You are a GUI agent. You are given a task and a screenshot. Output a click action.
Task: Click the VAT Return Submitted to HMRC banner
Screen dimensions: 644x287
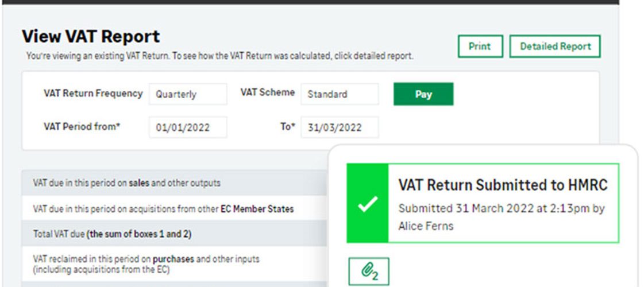[x=483, y=203]
